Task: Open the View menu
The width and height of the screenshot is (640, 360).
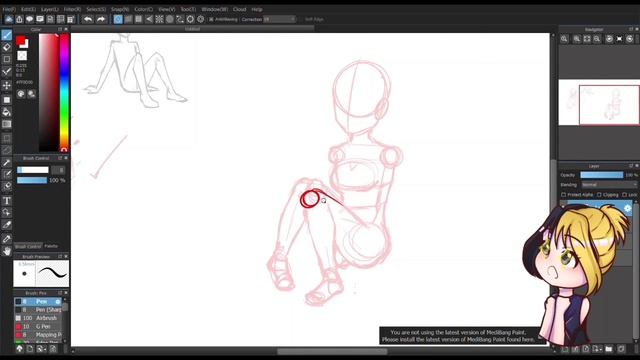Action: [x=167, y=9]
